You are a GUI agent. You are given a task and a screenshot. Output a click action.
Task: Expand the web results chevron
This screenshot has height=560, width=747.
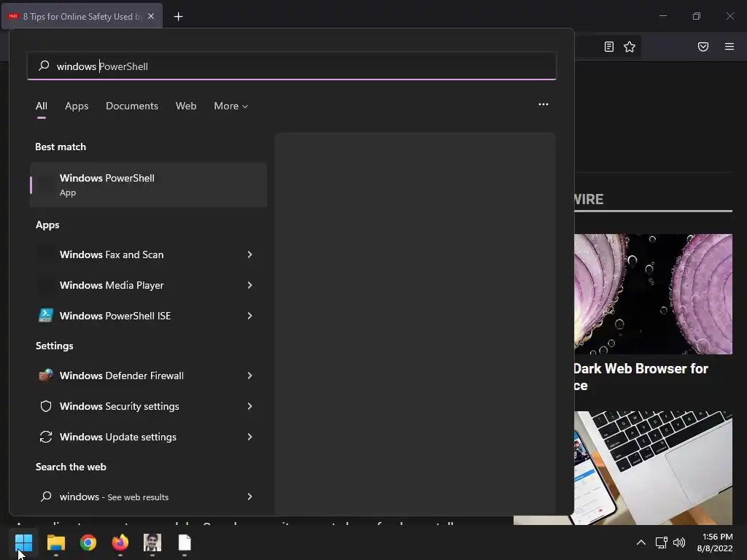click(249, 497)
